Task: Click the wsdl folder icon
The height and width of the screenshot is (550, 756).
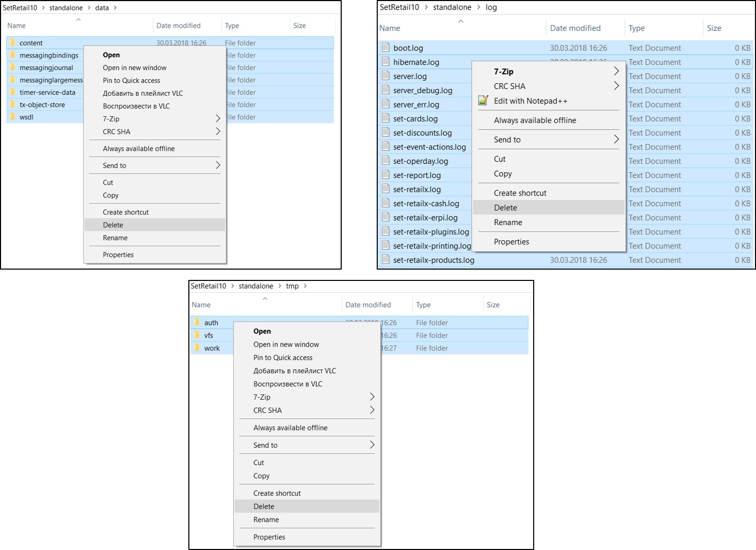Action: pos(12,117)
